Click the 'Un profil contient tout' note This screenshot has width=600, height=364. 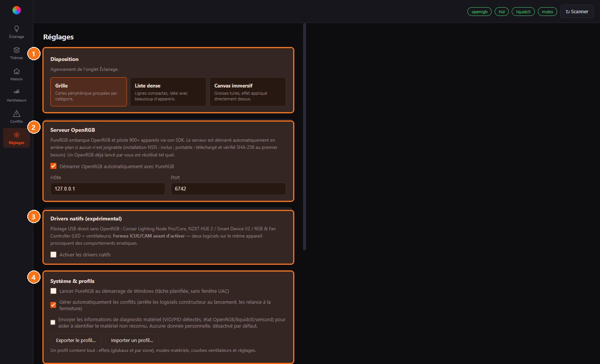click(153, 350)
